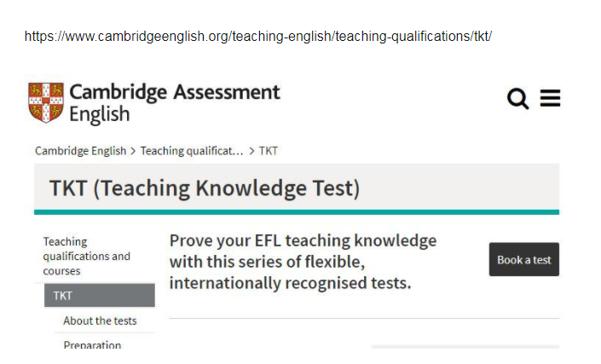Open the Preparation sidebar link

click(x=92, y=344)
